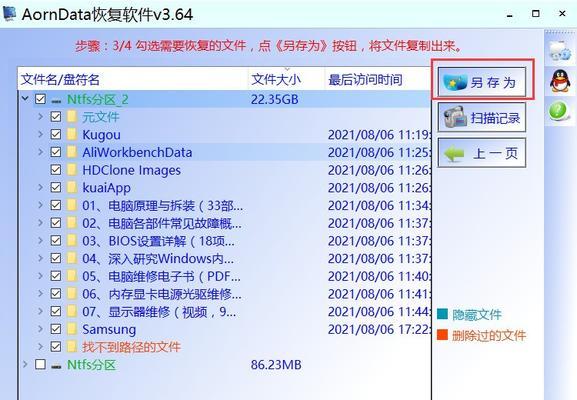Viewport: 577px width, 400px height.
Task: Uncheck the HDClone Images checkbox
Action: pyautogui.click(x=56, y=170)
